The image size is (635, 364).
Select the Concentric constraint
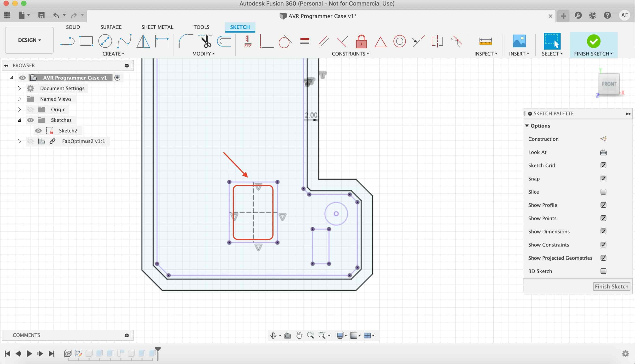[x=399, y=41]
